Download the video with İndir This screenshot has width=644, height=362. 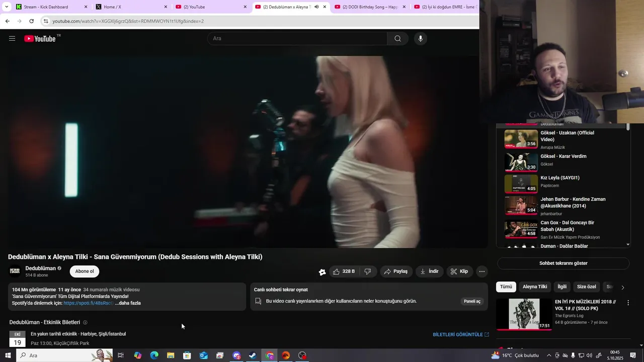coord(429,271)
